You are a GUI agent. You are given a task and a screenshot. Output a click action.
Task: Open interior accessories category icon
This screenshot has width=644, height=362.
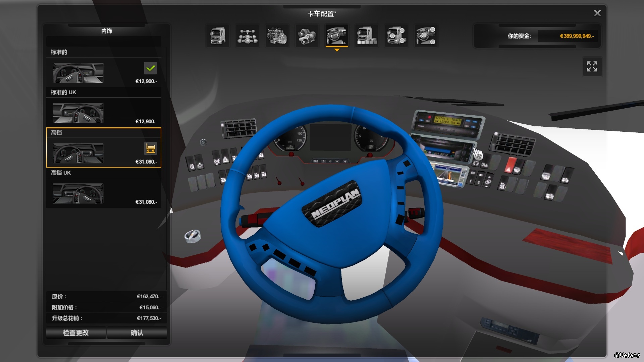[x=426, y=36]
